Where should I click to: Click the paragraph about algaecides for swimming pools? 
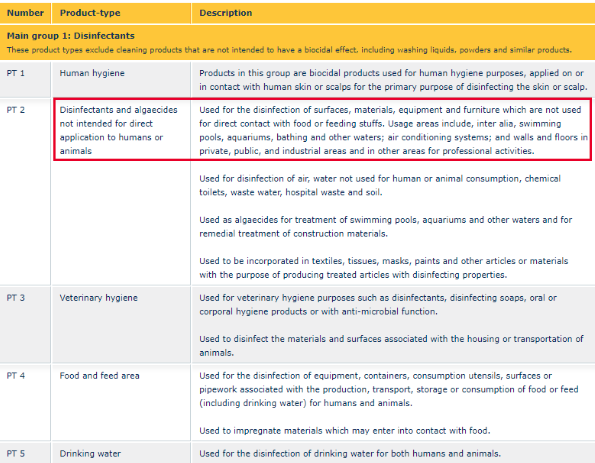[x=386, y=227]
